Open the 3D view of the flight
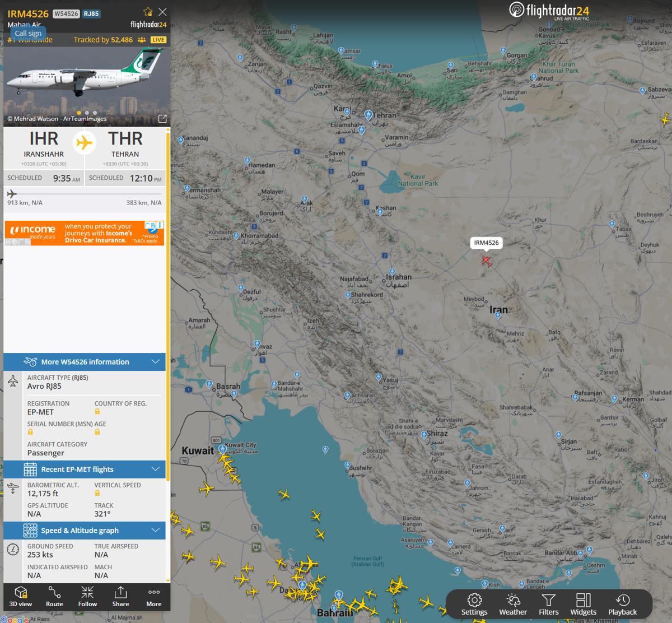Viewport: 672px width, 623px height. point(20,597)
